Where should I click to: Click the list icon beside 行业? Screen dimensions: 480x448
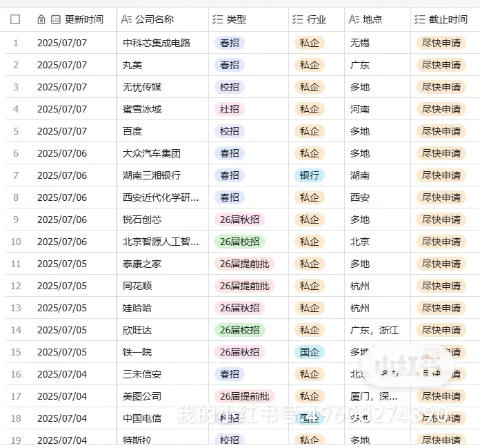coord(297,19)
